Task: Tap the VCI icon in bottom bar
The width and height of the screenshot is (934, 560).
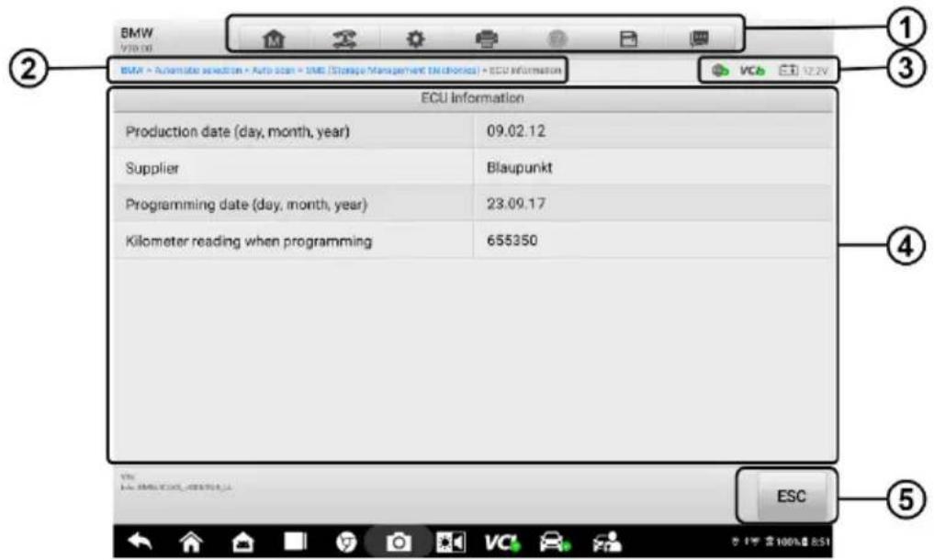Action: (x=502, y=543)
